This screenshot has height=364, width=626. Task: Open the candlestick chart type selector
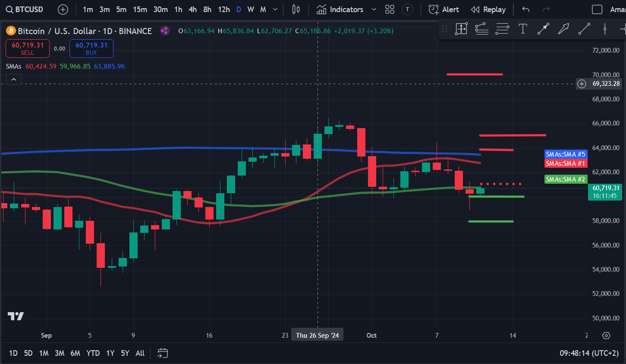pyautogui.click(x=296, y=9)
